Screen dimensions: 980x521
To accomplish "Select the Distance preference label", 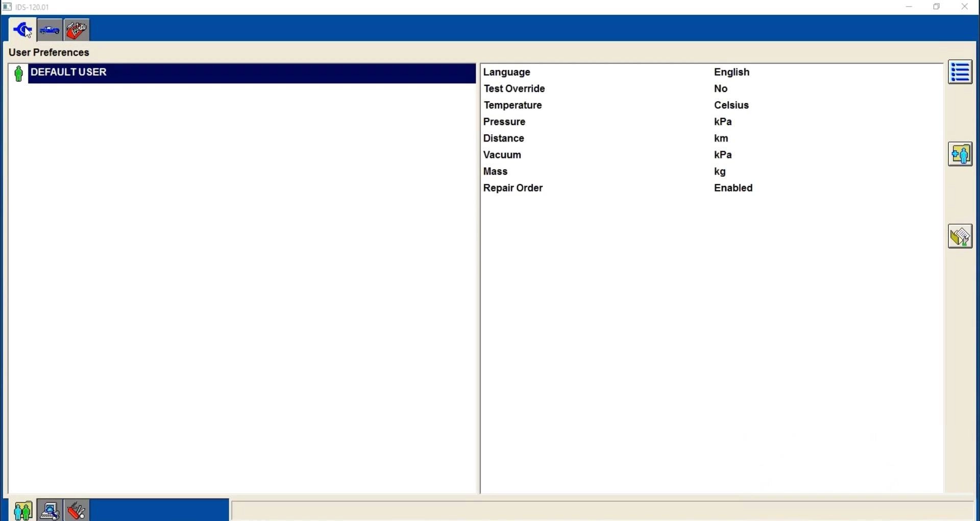I will pyautogui.click(x=503, y=138).
